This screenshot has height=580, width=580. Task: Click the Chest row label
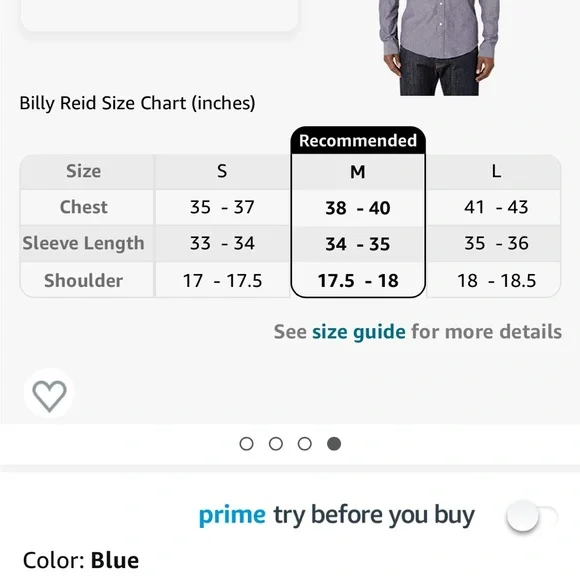84,207
